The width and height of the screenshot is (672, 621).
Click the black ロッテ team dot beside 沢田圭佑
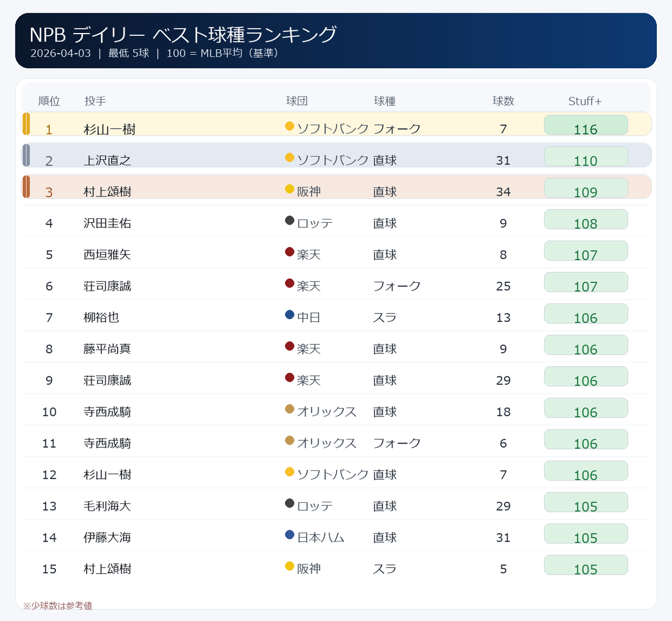[x=289, y=221]
